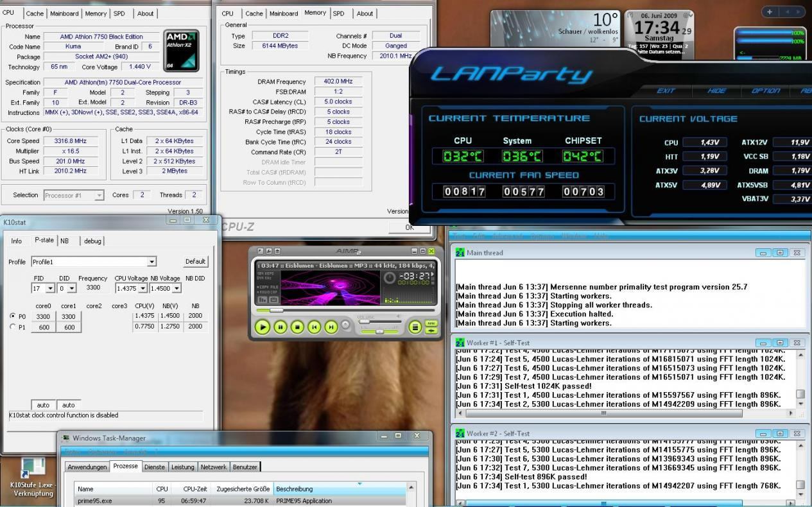Open the SPD tab in the right CPU-Z window
The width and height of the screenshot is (812, 507).
click(338, 13)
